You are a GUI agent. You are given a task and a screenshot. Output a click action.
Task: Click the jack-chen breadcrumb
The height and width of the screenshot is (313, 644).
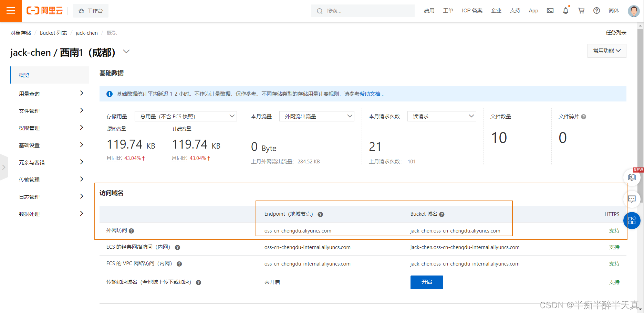(87, 33)
